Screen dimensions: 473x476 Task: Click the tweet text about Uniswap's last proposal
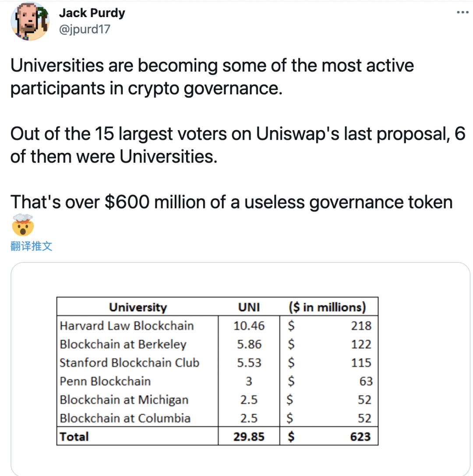[237, 145]
